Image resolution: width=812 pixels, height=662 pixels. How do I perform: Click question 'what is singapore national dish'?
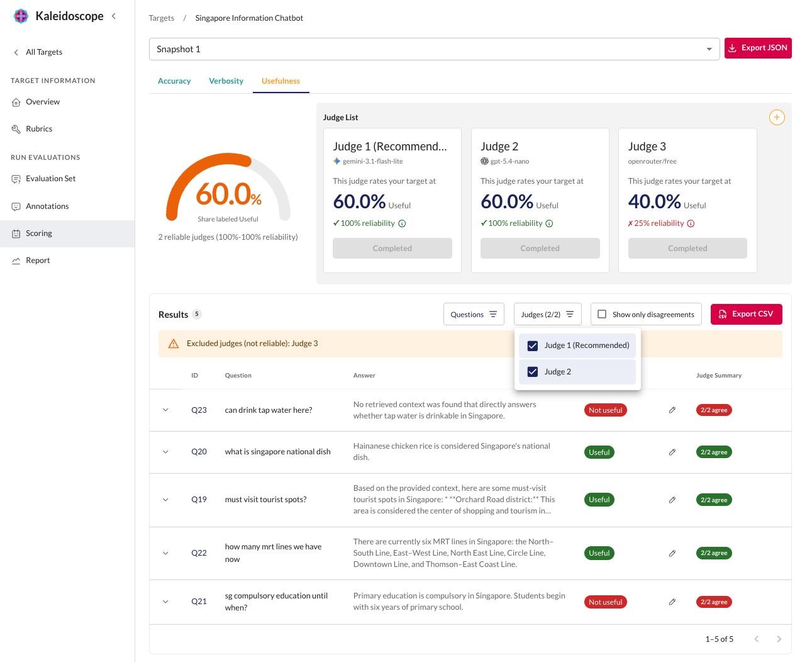coord(278,452)
